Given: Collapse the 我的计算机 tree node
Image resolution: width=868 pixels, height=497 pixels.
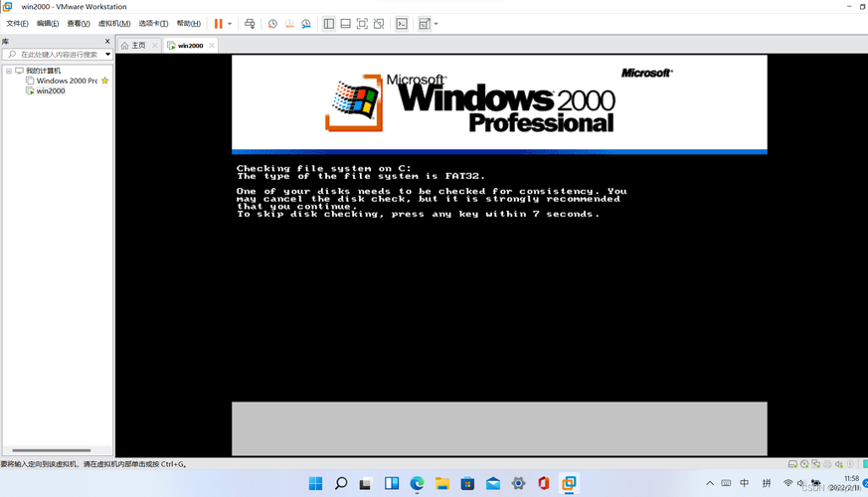Looking at the screenshot, I should pyautogui.click(x=9, y=71).
